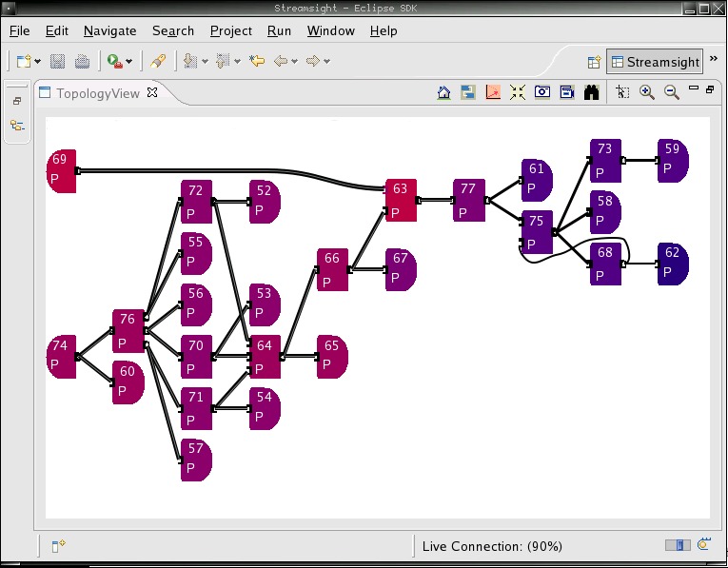728x568 pixels.
Task: Click the zoom in magnifier icon
Action: (647, 92)
